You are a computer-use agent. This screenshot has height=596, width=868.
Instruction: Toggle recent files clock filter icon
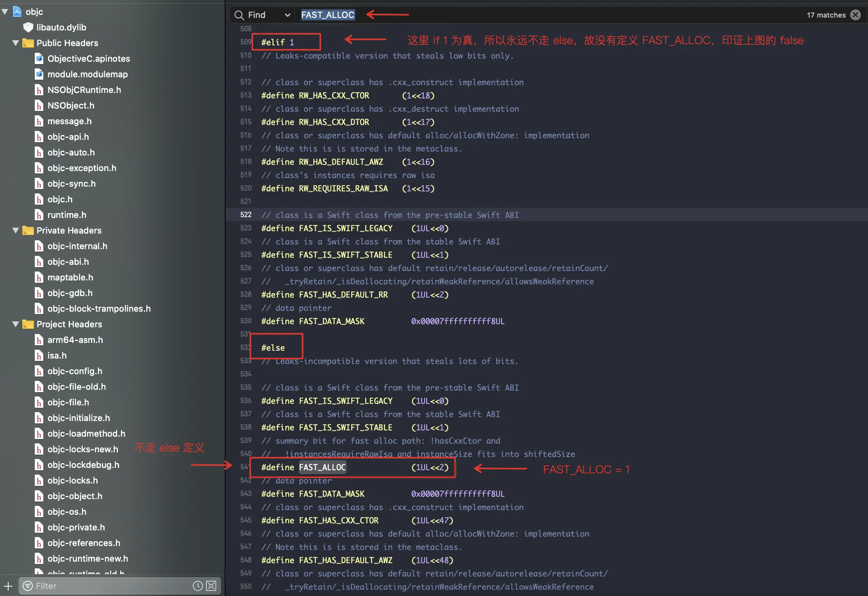click(198, 586)
